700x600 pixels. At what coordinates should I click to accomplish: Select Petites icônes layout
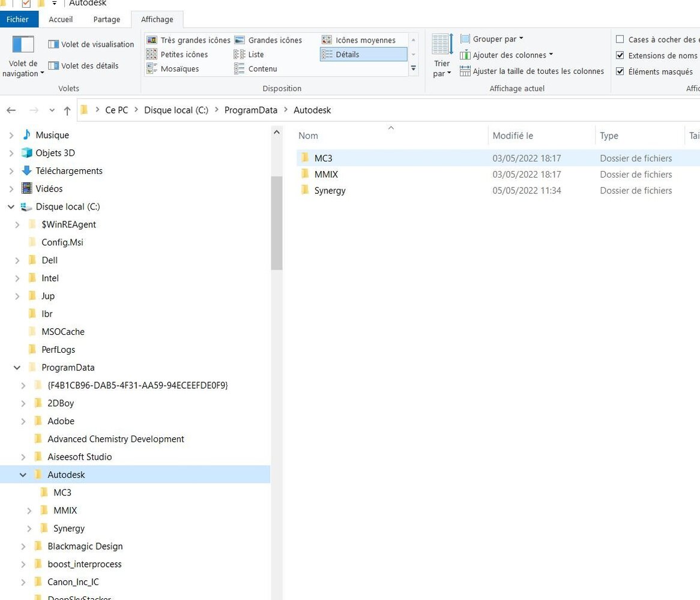tap(177, 55)
